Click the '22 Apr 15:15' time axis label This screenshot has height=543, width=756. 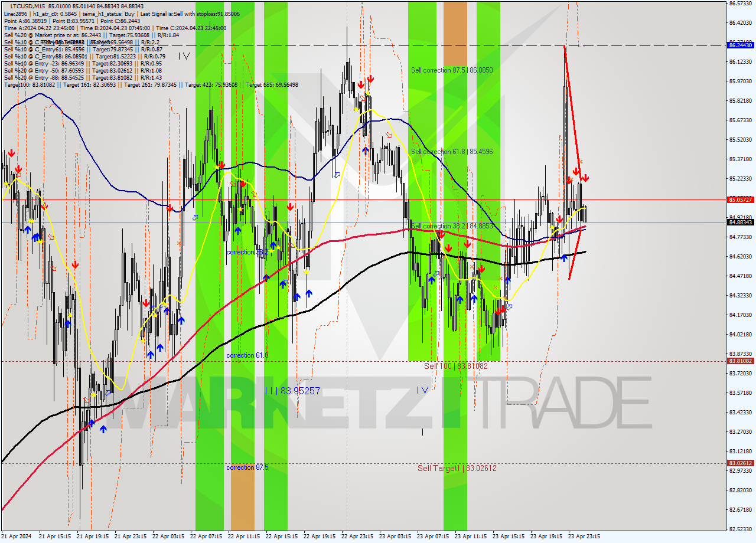pyautogui.click(x=282, y=537)
